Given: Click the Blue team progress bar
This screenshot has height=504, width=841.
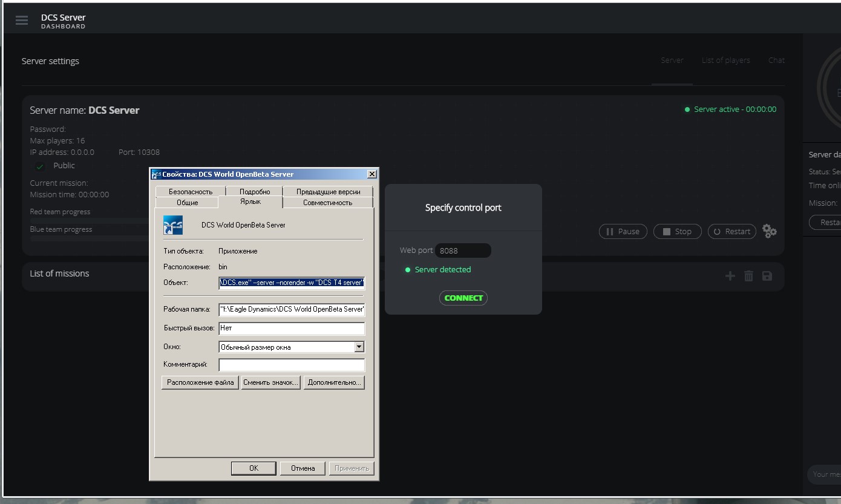Looking at the screenshot, I should (91, 239).
